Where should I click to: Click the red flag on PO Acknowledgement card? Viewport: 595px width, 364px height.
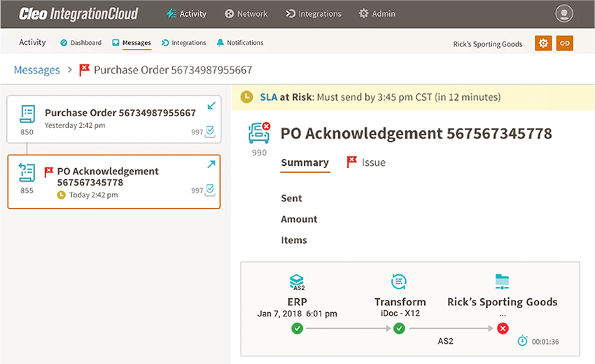pyautogui.click(x=49, y=172)
